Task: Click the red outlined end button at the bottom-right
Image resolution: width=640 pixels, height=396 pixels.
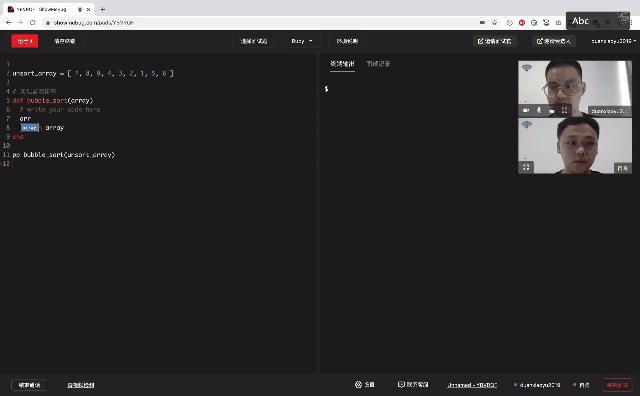Action: tap(617, 385)
